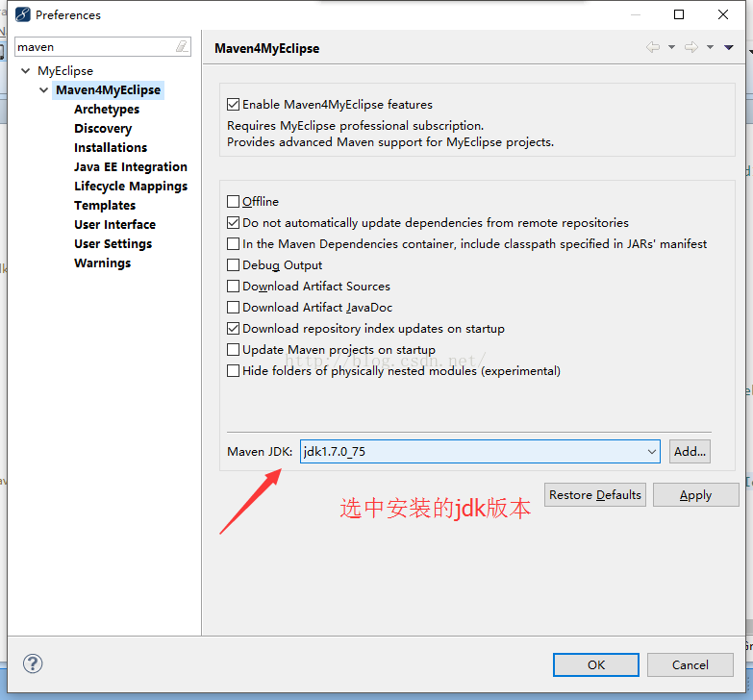Image resolution: width=753 pixels, height=700 pixels.
Task: Collapse the MyEclipse tree node
Action: (26, 70)
